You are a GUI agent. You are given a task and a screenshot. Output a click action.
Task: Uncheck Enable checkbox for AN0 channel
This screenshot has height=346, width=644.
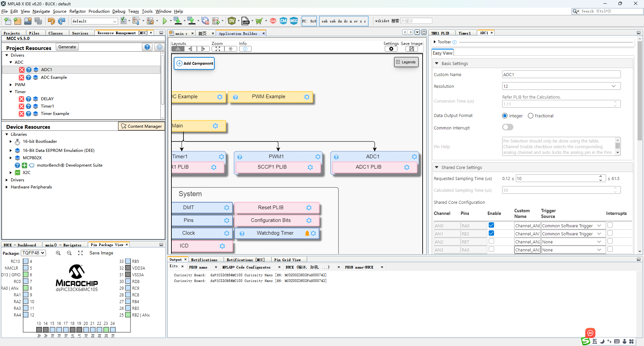491,225
